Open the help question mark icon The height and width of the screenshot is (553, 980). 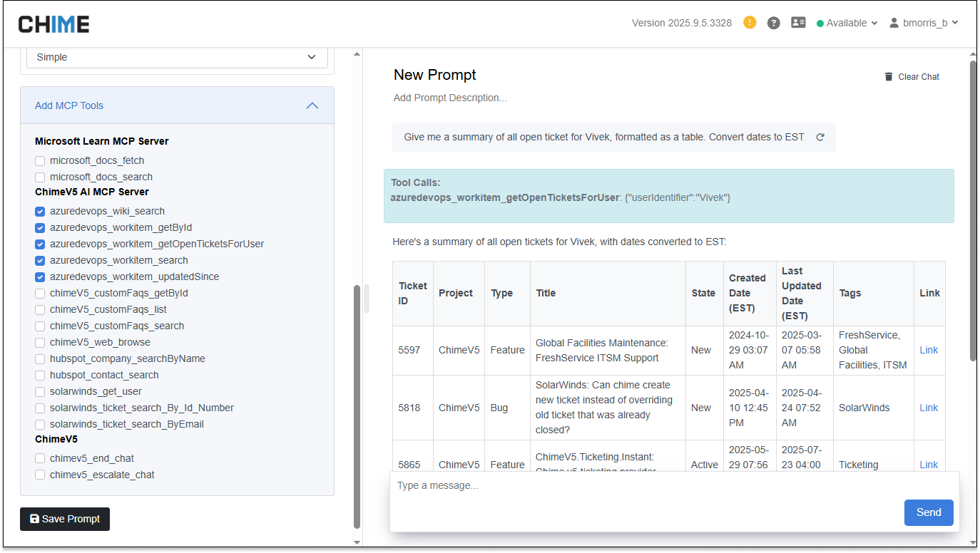pos(773,23)
